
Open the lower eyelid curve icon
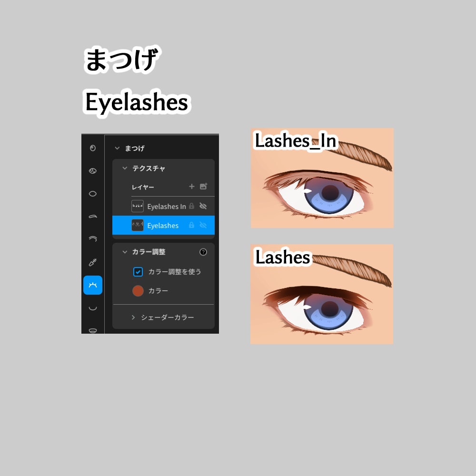(93, 308)
